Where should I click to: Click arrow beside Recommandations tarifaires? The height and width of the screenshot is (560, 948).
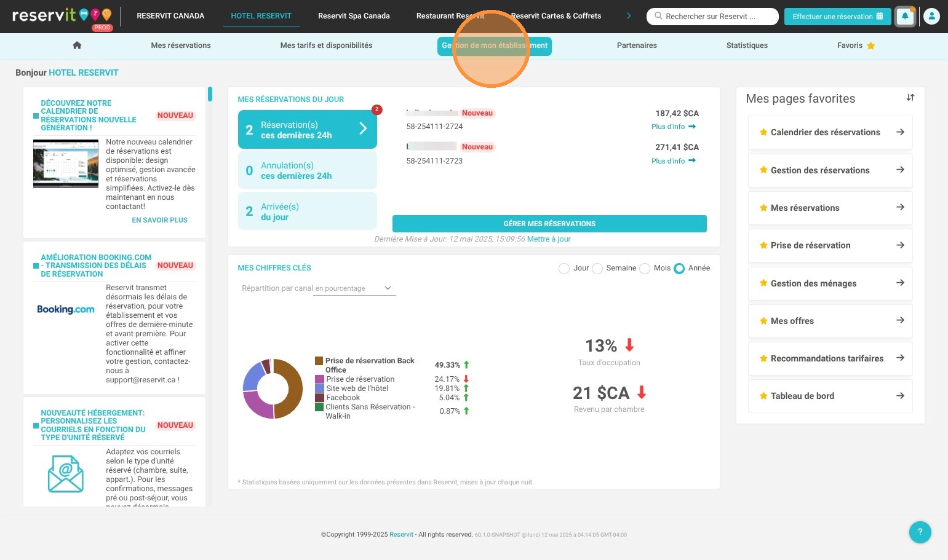pos(900,358)
